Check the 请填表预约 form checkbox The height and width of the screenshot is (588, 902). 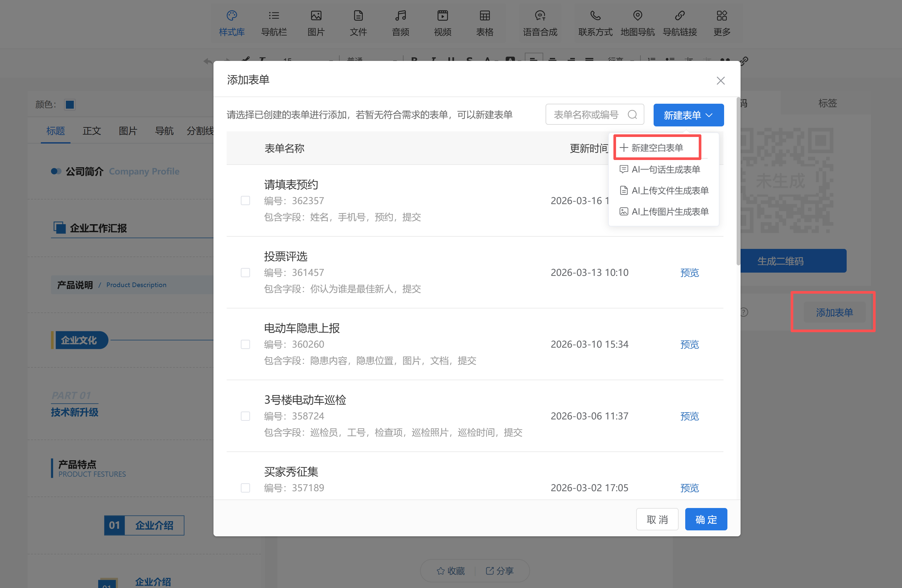point(245,200)
